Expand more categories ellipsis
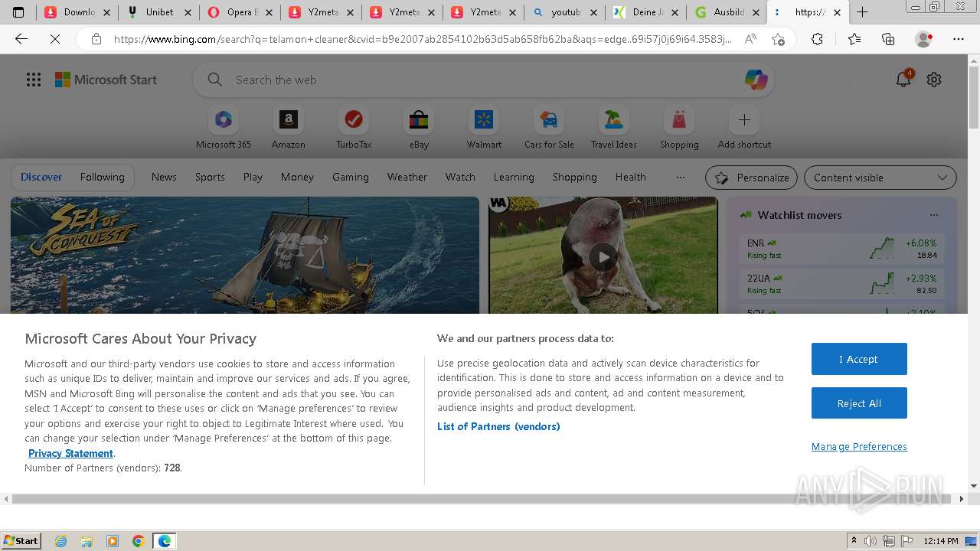The image size is (980, 551). tap(681, 177)
